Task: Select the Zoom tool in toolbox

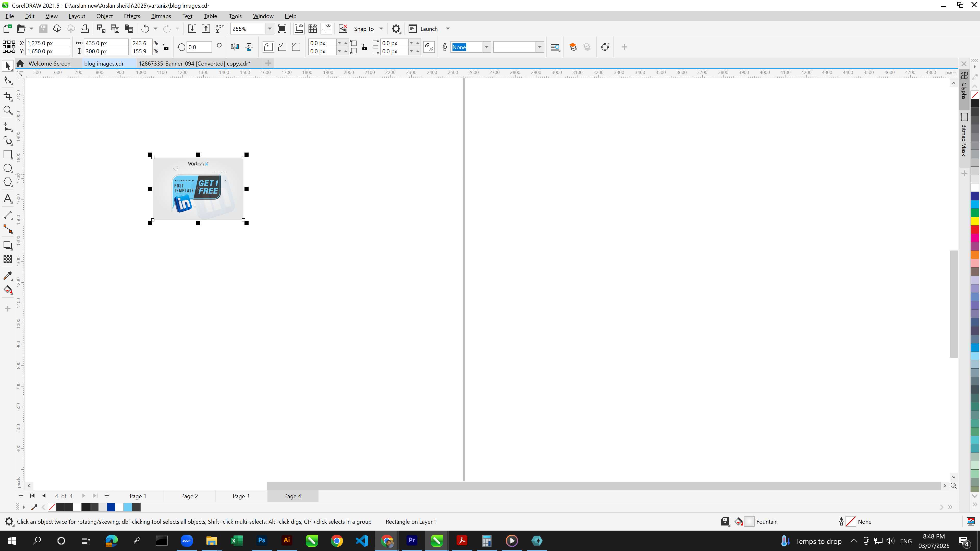Action: tap(8, 111)
